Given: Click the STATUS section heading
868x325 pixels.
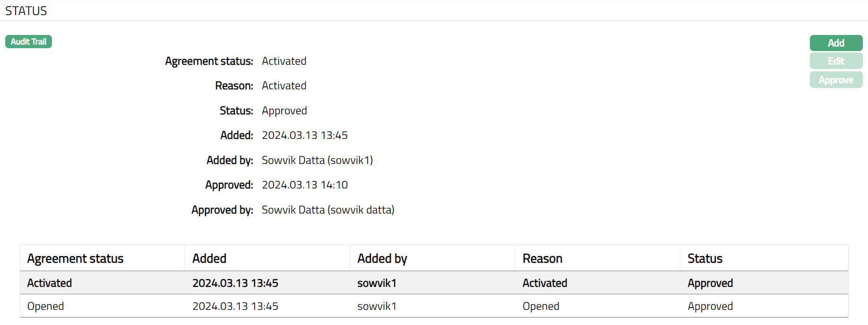Looking at the screenshot, I should coord(26,11).
